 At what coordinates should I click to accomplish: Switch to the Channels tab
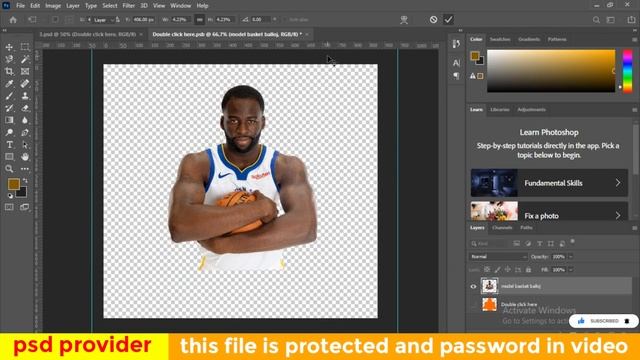tap(502, 228)
